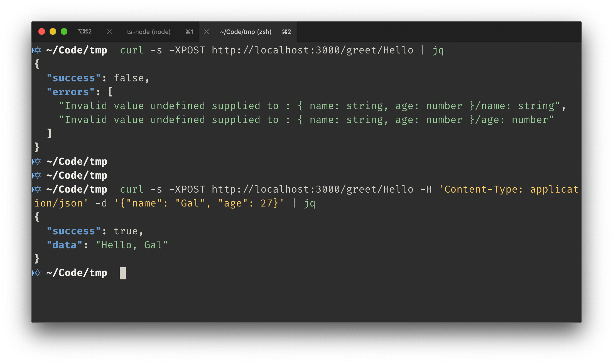Click the green zoom window button
The image size is (613, 364).
pyautogui.click(x=64, y=31)
